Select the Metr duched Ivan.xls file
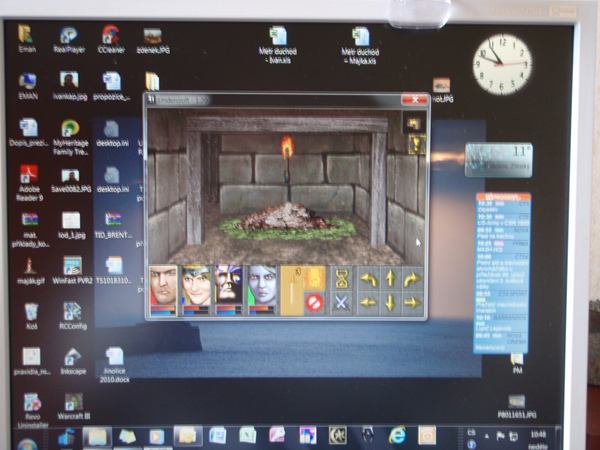This screenshot has width=600, height=450. (277, 44)
